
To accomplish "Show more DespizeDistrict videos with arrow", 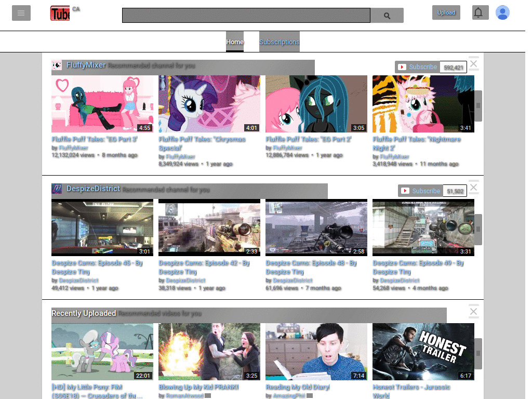I will click(x=478, y=229).
